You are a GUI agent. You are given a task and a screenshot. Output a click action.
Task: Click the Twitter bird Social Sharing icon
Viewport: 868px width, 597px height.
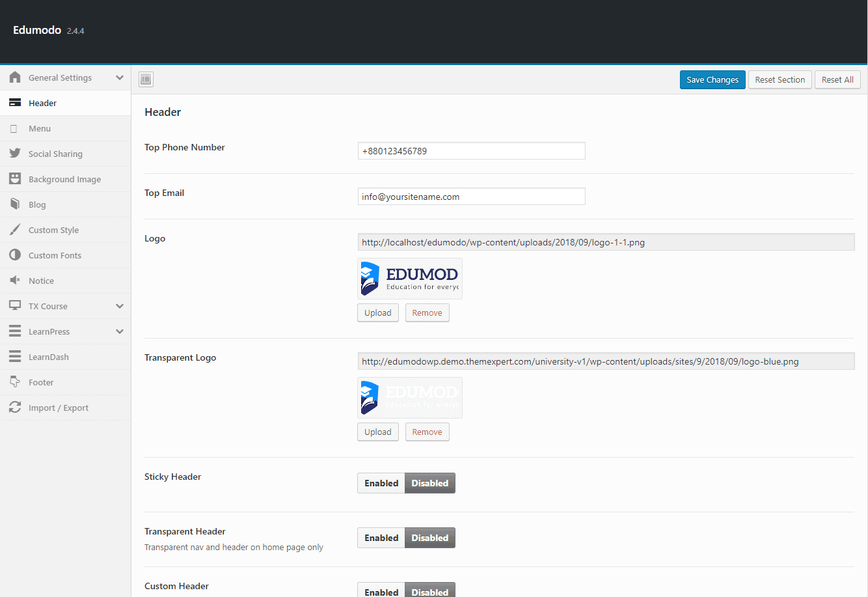(x=15, y=154)
